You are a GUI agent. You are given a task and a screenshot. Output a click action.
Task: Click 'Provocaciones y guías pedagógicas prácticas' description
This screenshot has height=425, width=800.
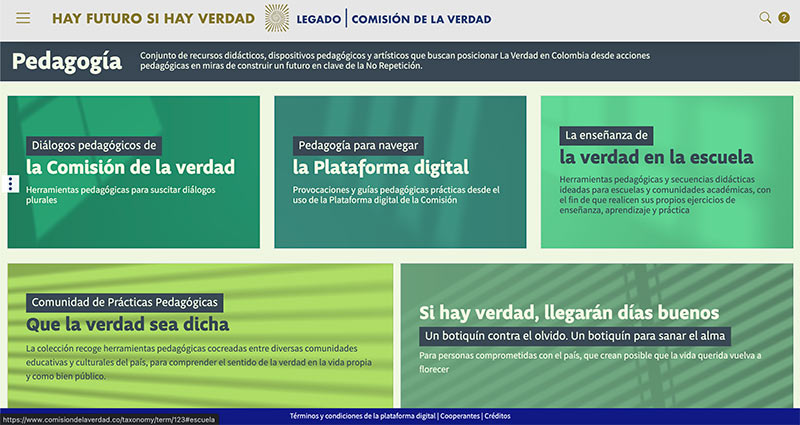[396, 195]
